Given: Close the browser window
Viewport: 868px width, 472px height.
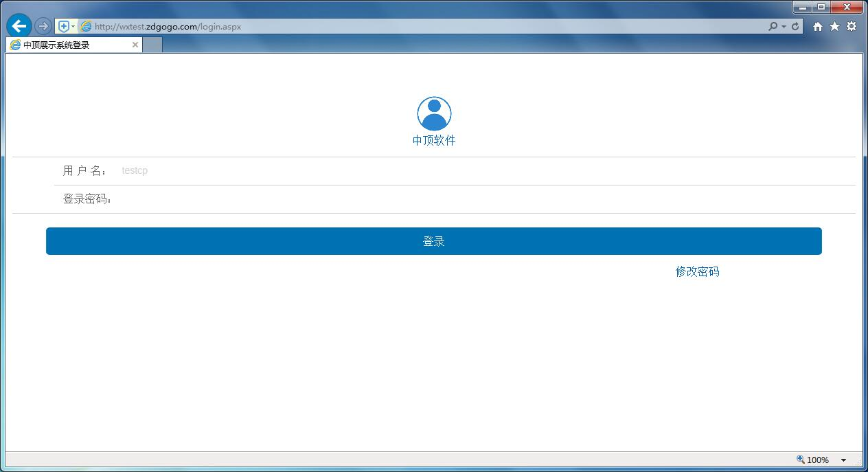Looking at the screenshot, I should tap(847, 7).
